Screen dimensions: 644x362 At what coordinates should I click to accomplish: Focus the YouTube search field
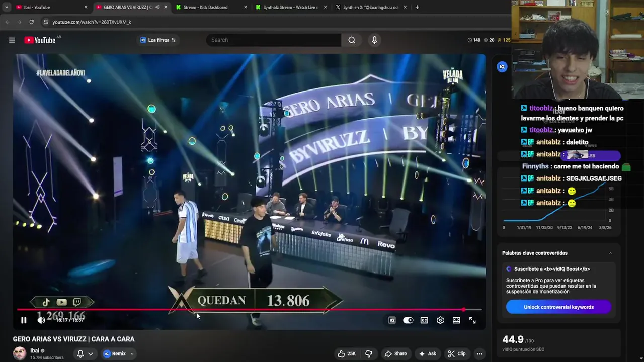tap(274, 40)
